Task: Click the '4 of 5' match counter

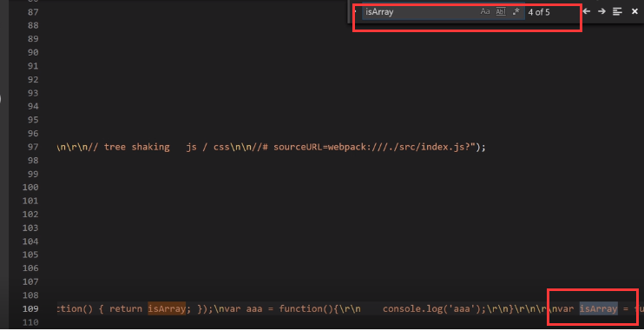Action: coord(539,12)
